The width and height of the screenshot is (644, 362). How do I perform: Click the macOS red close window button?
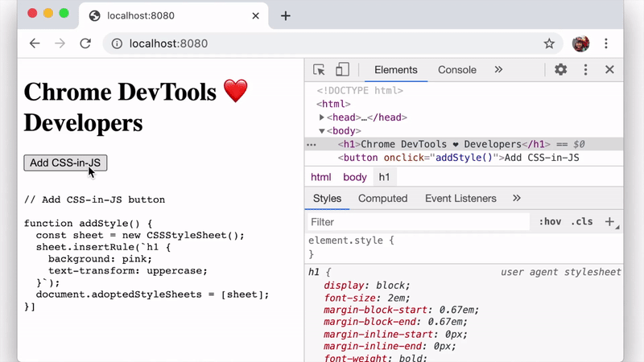click(32, 14)
